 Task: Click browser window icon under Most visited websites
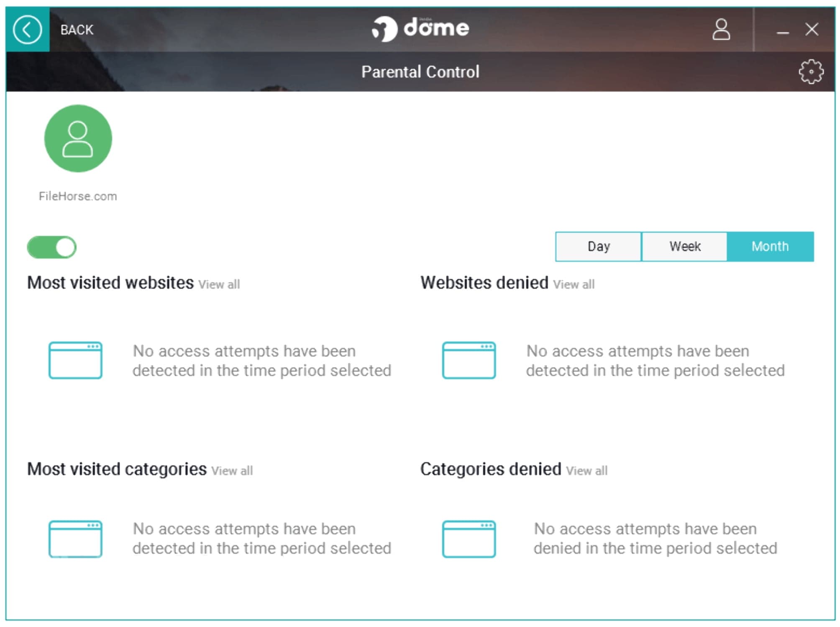pos(75,360)
